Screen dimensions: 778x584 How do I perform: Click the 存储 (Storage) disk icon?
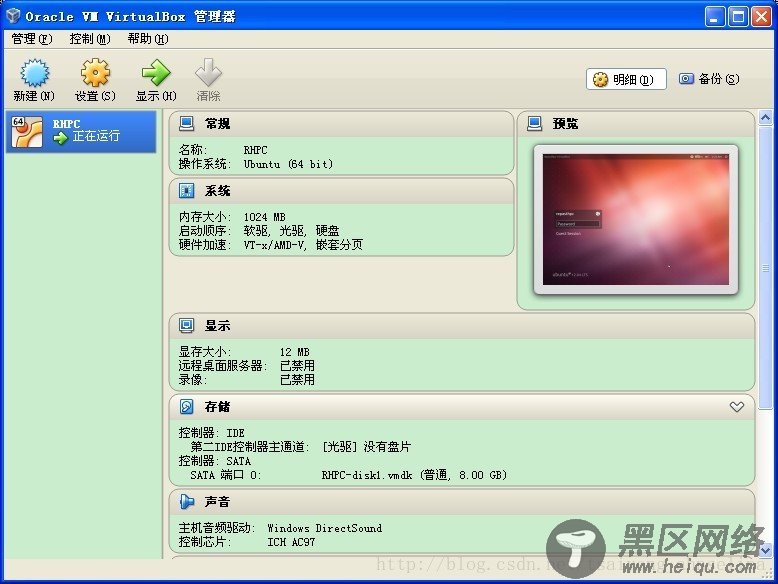pos(187,407)
